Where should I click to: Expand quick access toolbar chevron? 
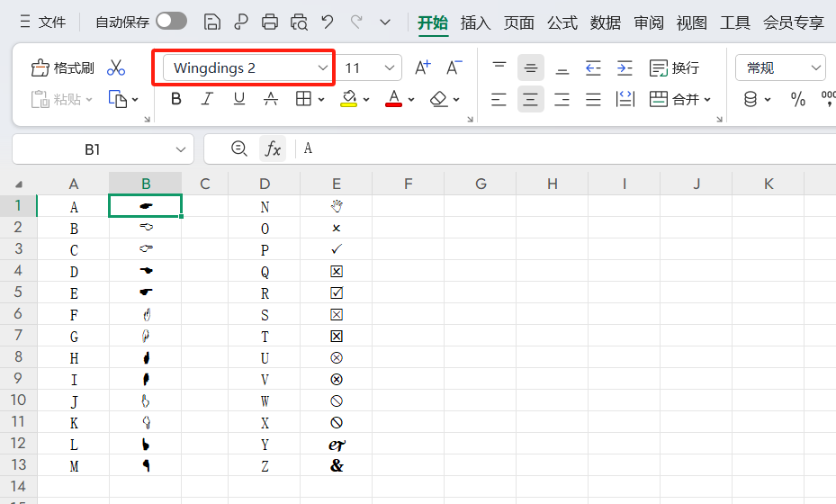pos(385,22)
